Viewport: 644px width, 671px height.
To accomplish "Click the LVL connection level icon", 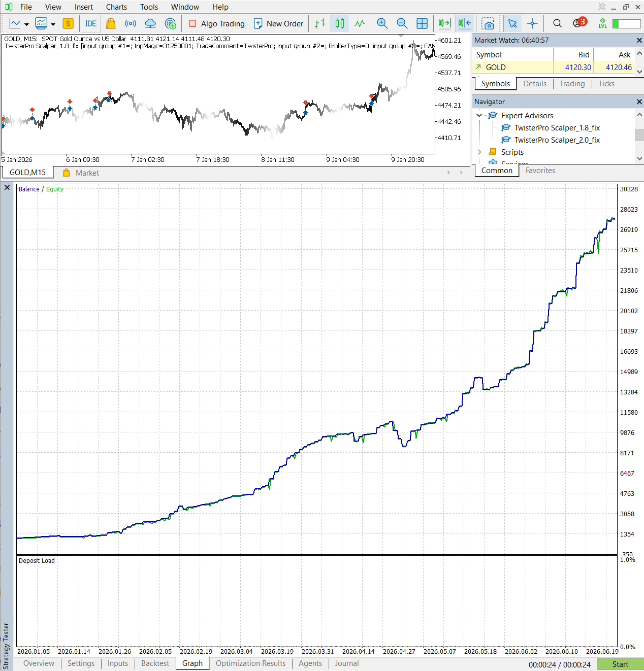I will click(x=602, y=23).
